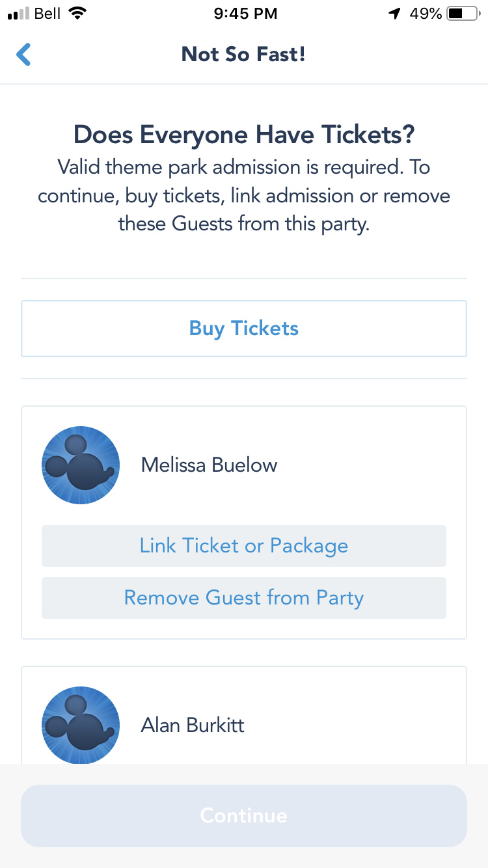Tap the 9:45 PM clock
The width and height of the screenshot is (488, 868).
[245, 14]
